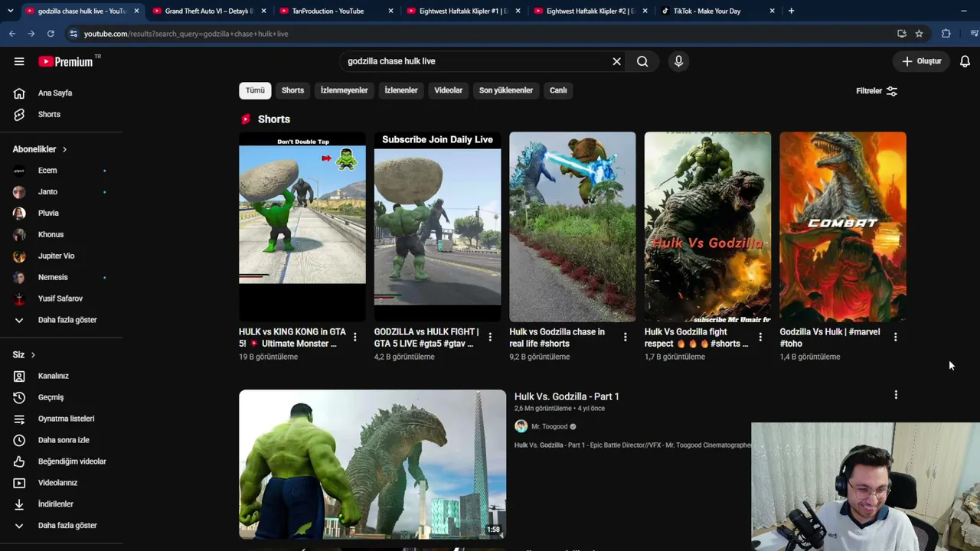Run search with the magnifier button

(642, 61)
